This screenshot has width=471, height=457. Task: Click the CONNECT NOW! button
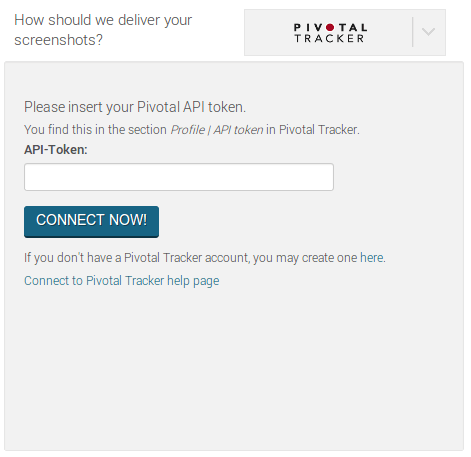tap(91, 222)
